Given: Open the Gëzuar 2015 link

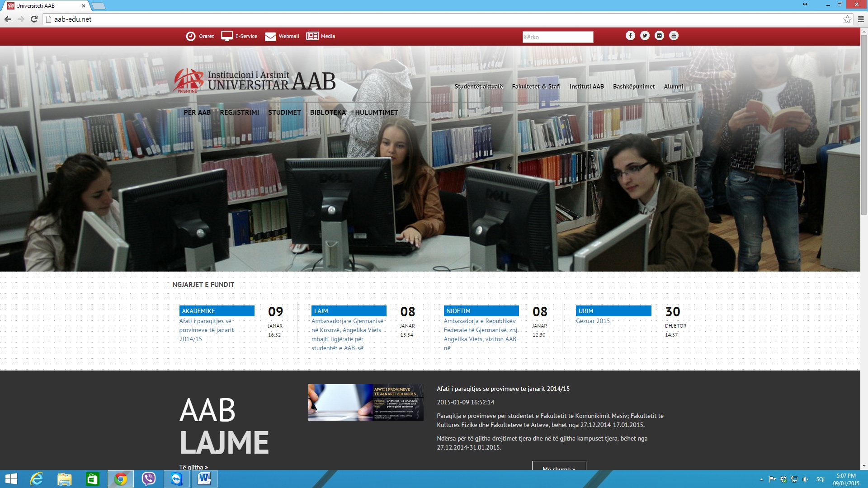Looking at the screenshot, I should pyautogui.click(x=593, y=321).
